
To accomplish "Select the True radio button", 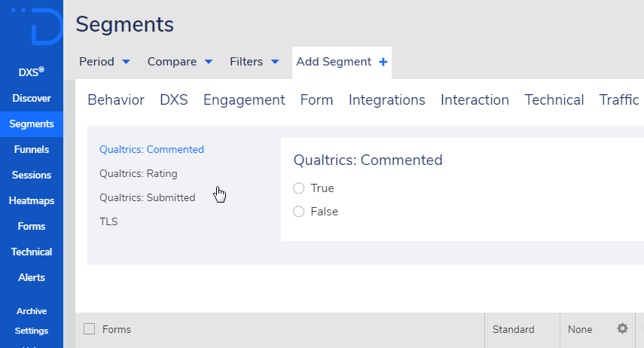I will tap(298, 188).
